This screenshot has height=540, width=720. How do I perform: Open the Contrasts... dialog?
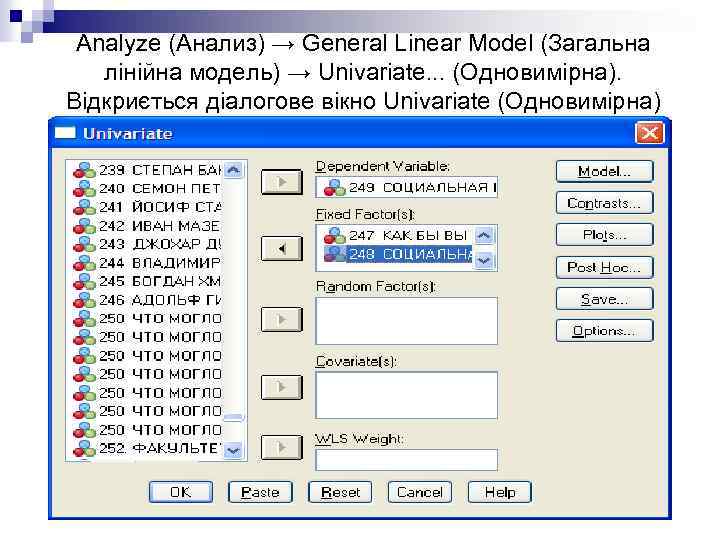(604, 203)
